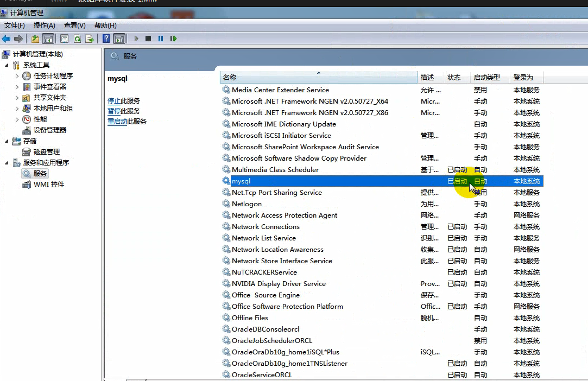Open the 查看(V) menu
The width and height of the screenshot is (588, 381).
[x=74, y=25]
